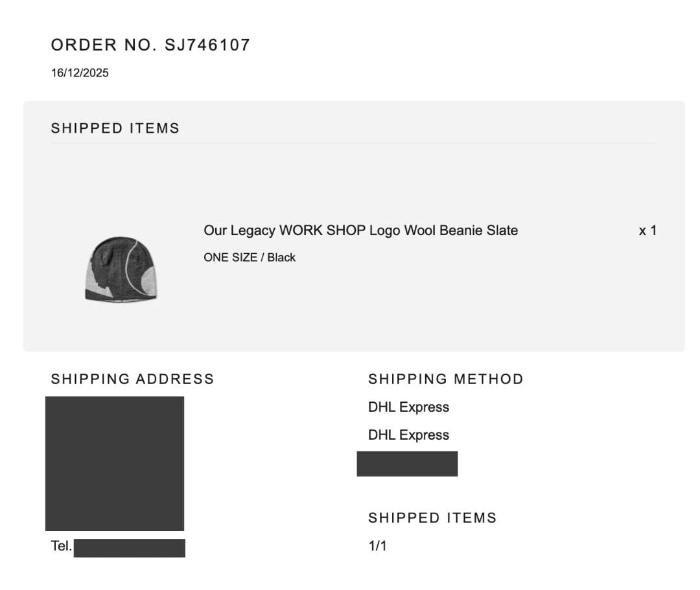Image resolution: width=700 pixels, height=590 pixels.
Task: Click the lower Shipped Items heading
Action: pyautogui.click(x=432, y=518)
